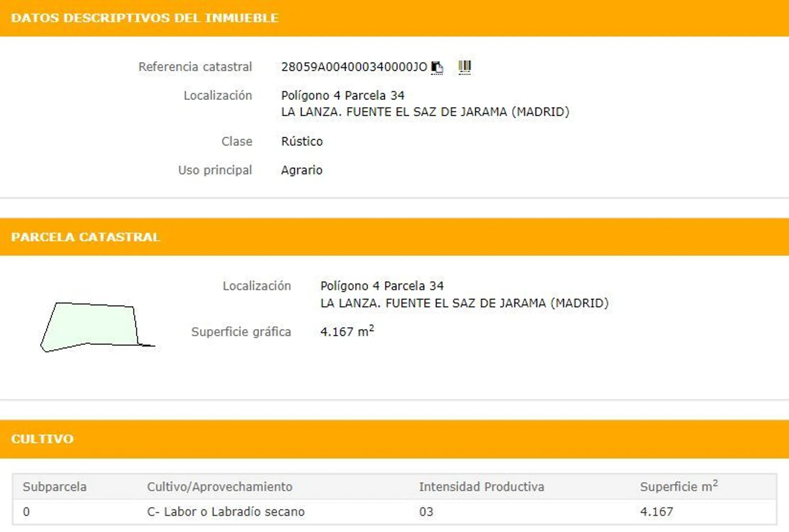789x532 pixels.
Task: Click the reference number 28059A004000340000JO
Action: coord(354,67)
